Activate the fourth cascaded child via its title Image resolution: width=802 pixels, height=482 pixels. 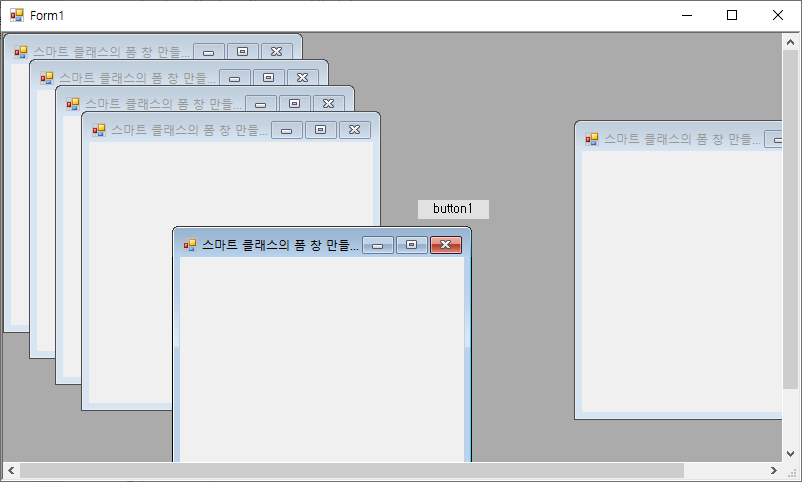[x=190, y=130]
